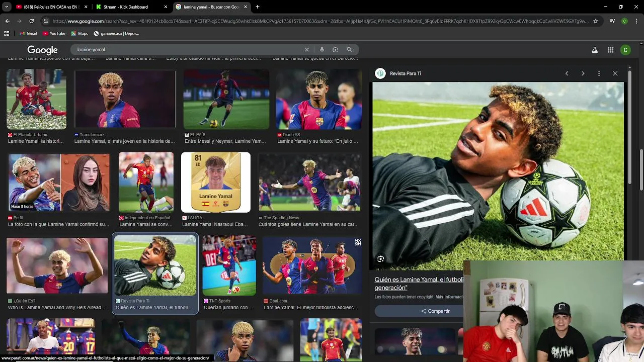644x362 pixels.
Task: Open ganaencasa bookmark
Action: [x=116, y=34]
